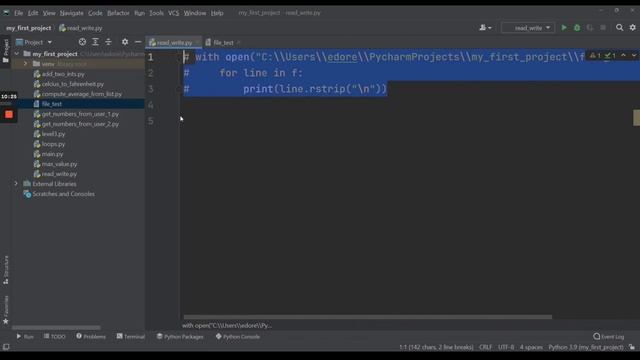
Task: Select Scratches and Consoles node
Action: click(x=63, y=194)
